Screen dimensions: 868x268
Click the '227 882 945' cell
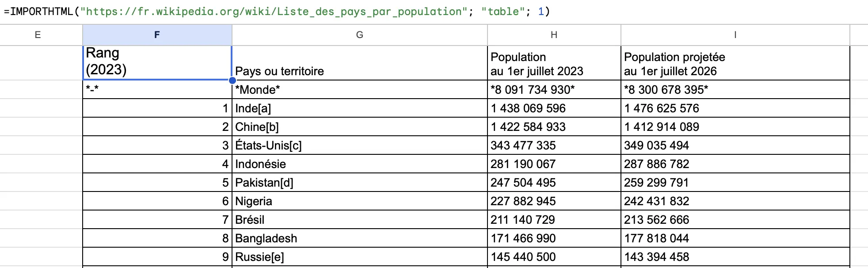[x=554, y=201]
